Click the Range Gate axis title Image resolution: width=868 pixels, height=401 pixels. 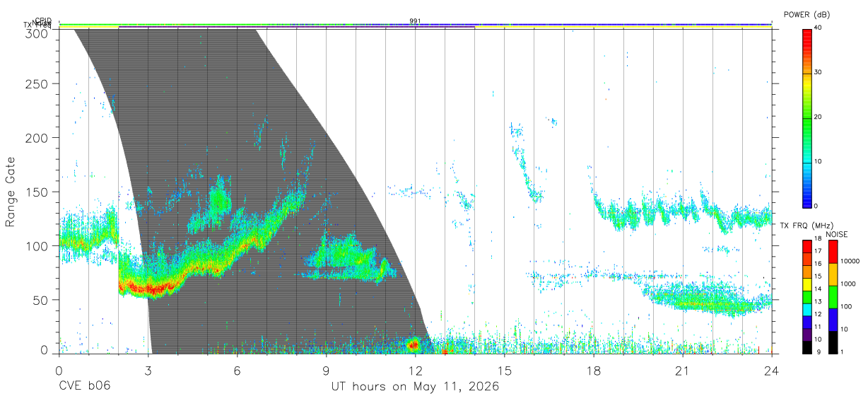click(x=11, y=192)
